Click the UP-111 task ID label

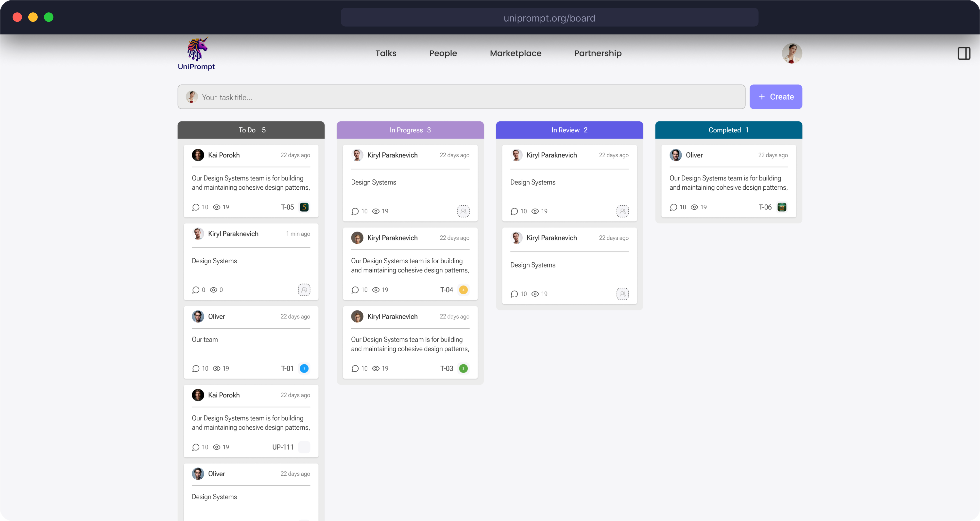[x=283, y=447]
